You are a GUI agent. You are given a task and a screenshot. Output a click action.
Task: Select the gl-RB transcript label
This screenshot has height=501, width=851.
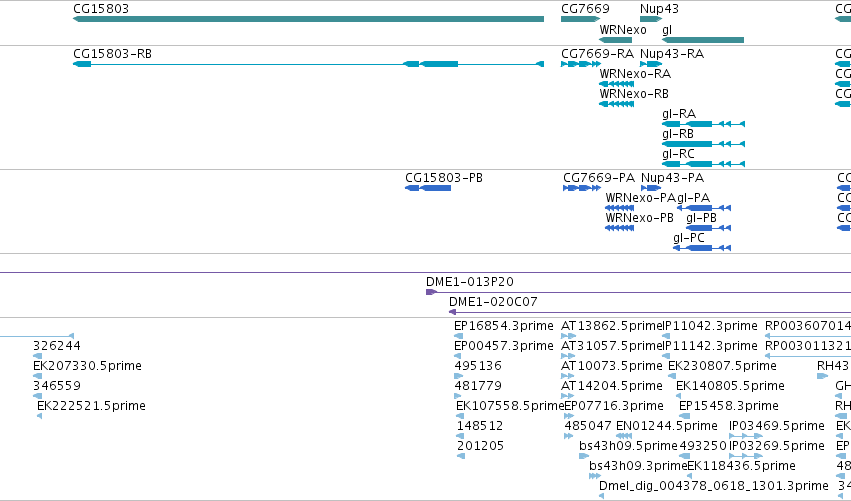pos(677,134)
